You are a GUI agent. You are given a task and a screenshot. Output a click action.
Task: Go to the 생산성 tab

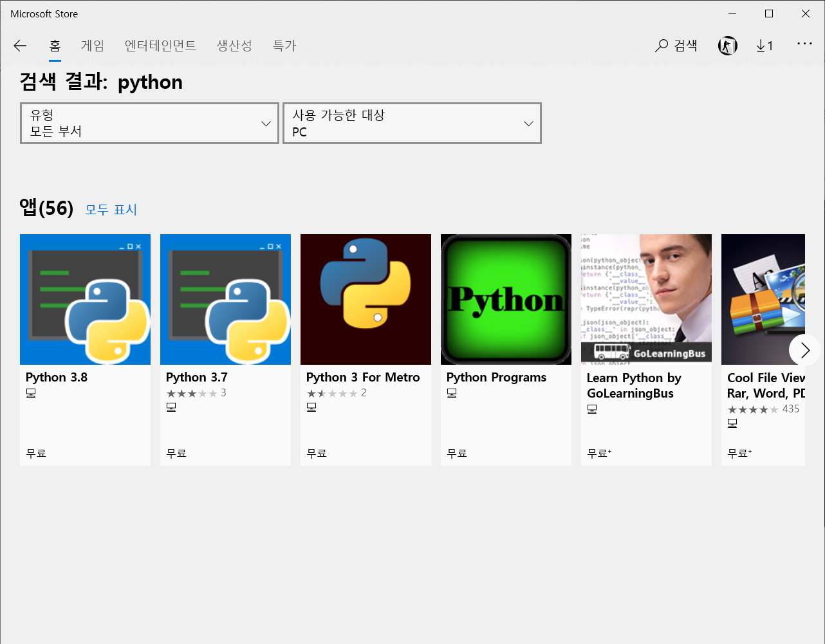point(234,46)
